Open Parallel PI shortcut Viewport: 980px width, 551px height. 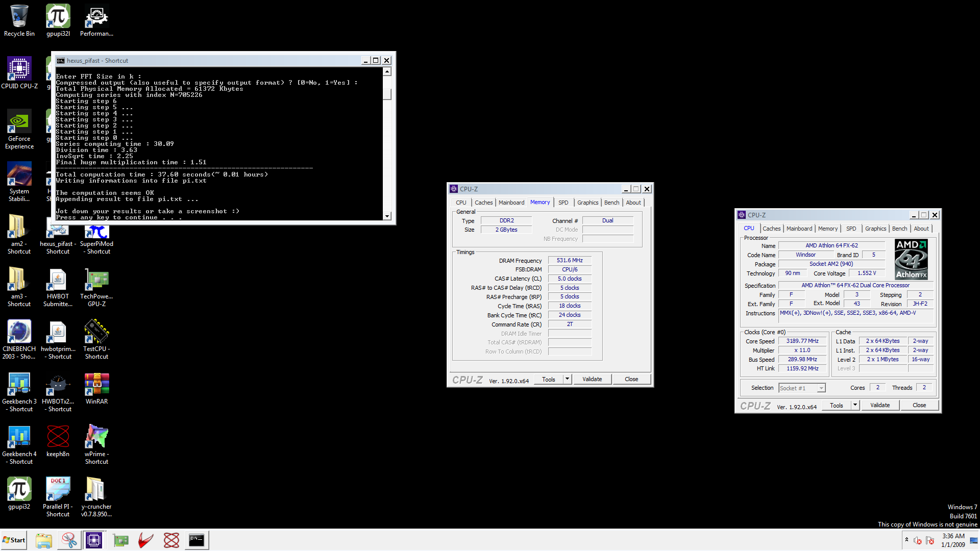(x=58, y=497)
